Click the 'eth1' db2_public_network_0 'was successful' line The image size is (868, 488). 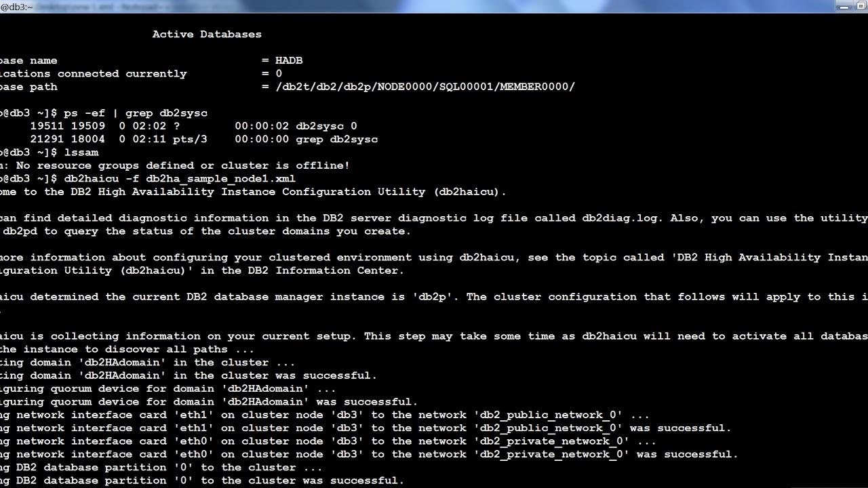click(x=366, y=428)
